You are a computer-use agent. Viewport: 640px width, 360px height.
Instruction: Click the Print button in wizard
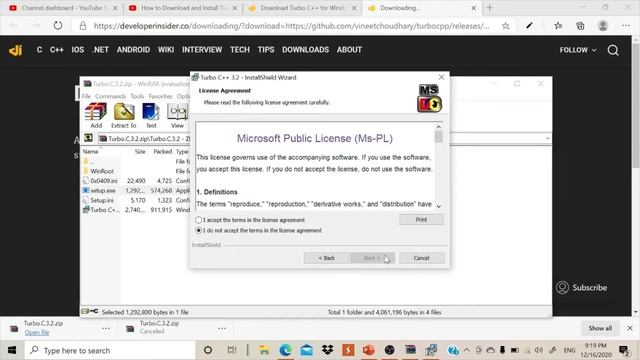(x=421, y=220)
